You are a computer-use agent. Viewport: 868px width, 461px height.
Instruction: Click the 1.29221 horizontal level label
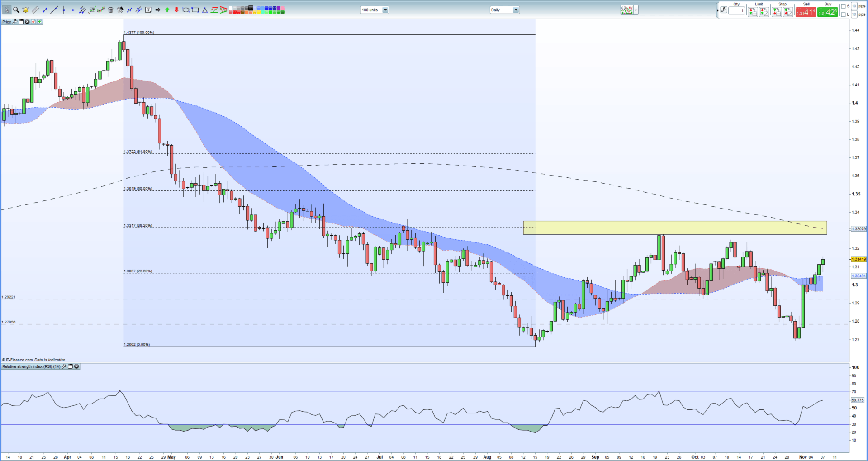[9, 297]
